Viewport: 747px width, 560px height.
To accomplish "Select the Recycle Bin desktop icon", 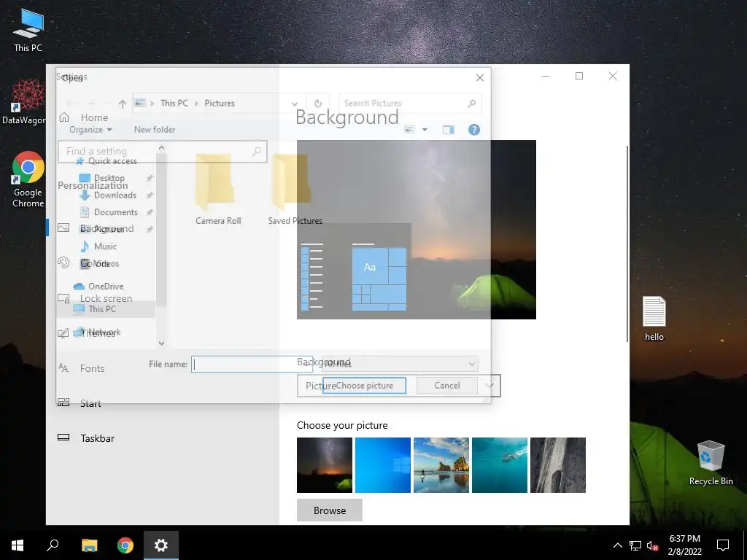I will [x=711, y=463].
